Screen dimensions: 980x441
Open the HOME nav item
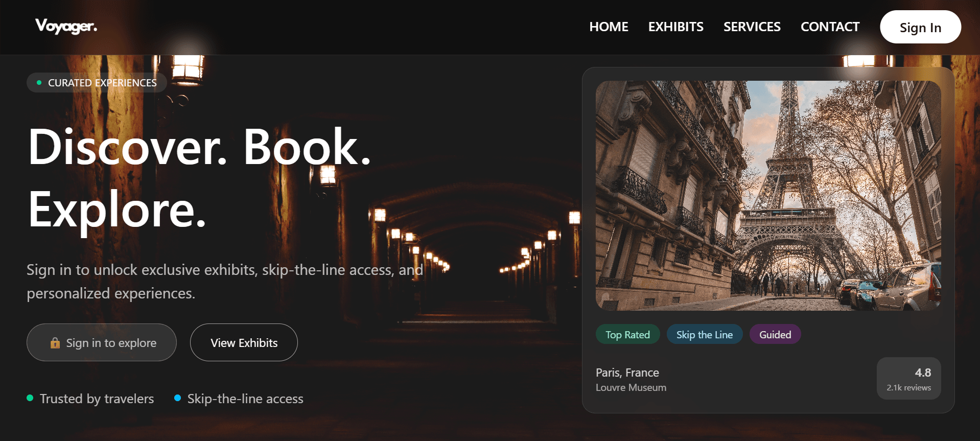pyautogui.click(x=609, y=27)
